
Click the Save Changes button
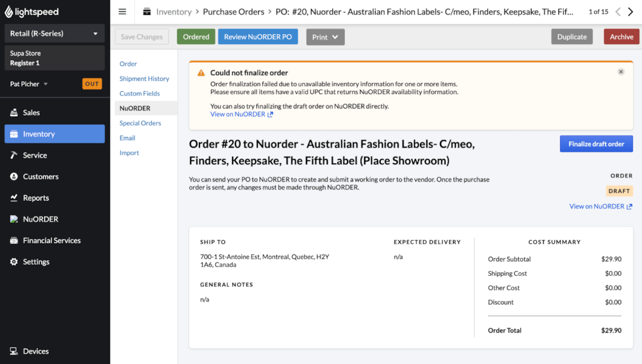point(142,37)
